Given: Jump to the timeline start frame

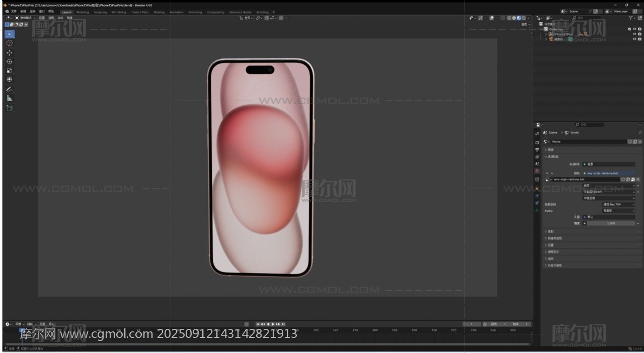Looking at the screenshot, I should (x=258, y=324).
